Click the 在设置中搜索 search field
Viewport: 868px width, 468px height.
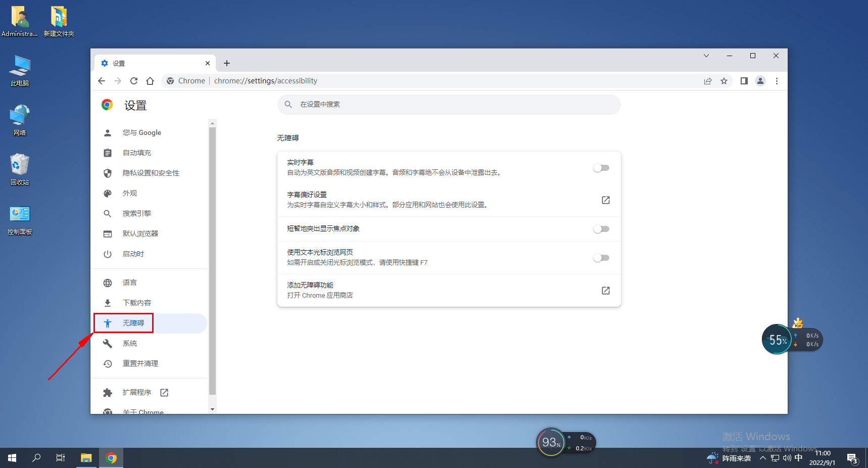pos(449,105)
